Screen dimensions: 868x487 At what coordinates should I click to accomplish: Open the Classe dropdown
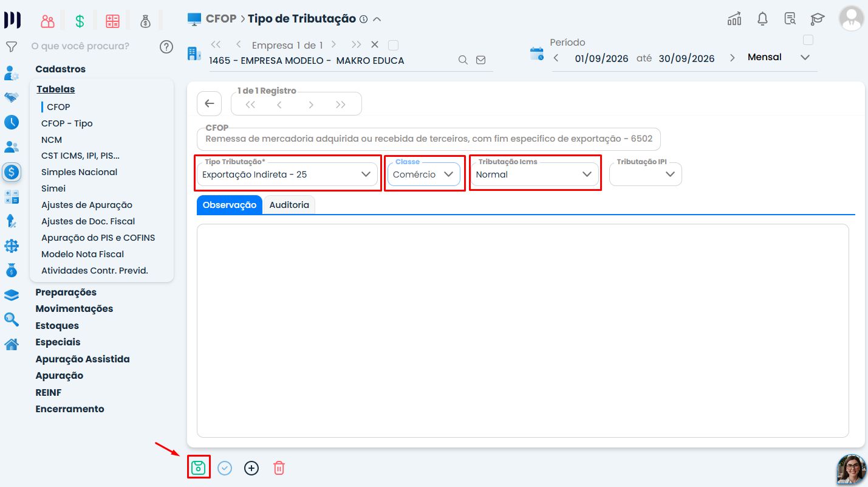tap(424, 174)
